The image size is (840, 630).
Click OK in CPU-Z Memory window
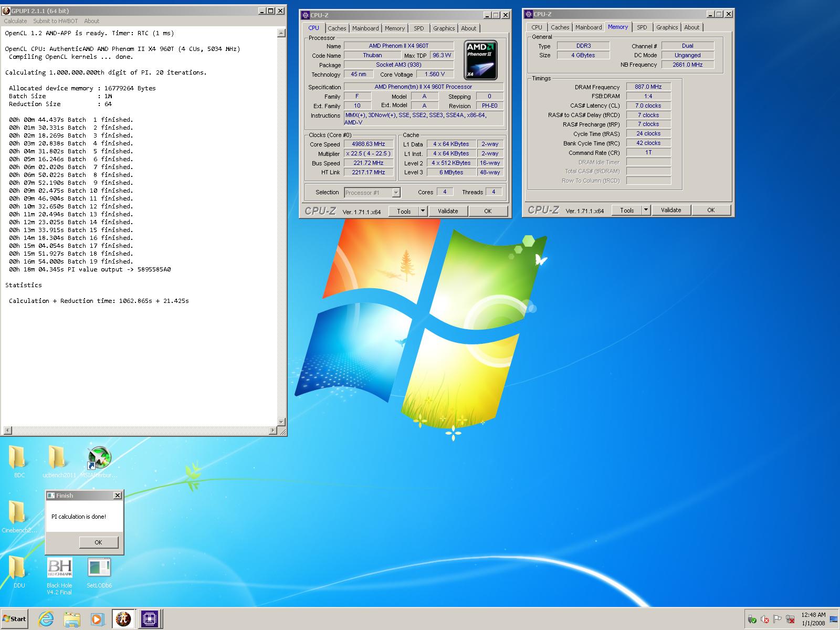coord(711,210)
